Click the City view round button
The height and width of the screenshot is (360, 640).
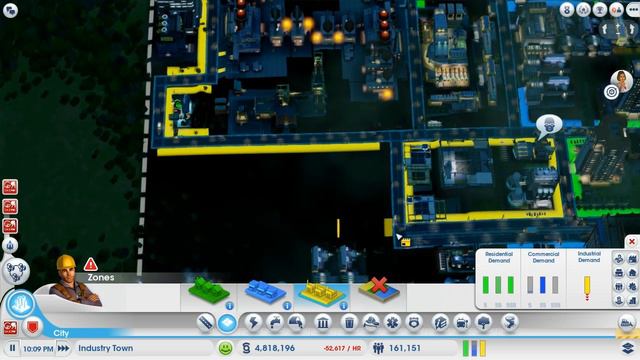pyautogui.click(x=20, y=304)
